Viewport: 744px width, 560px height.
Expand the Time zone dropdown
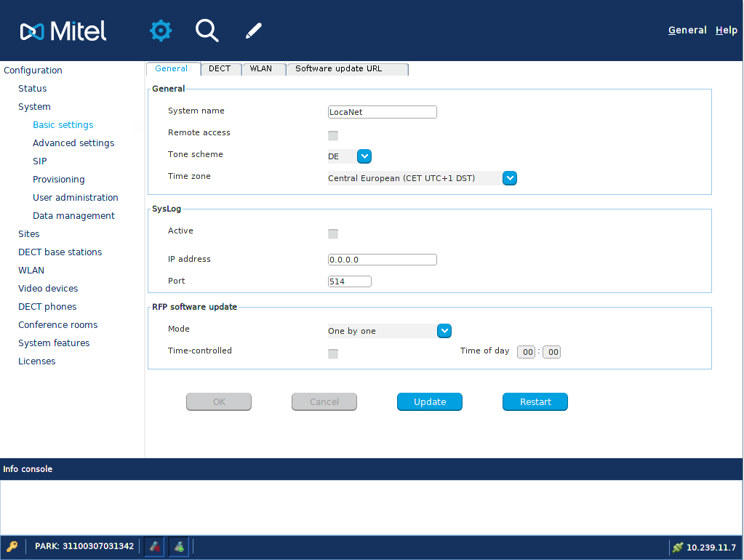pos(510,178)
